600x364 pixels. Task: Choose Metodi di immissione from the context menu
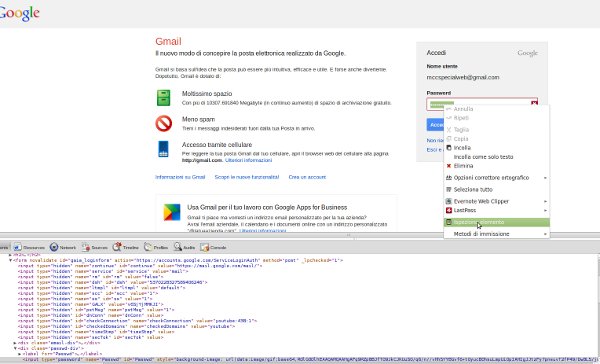click(x=497, y=234)
